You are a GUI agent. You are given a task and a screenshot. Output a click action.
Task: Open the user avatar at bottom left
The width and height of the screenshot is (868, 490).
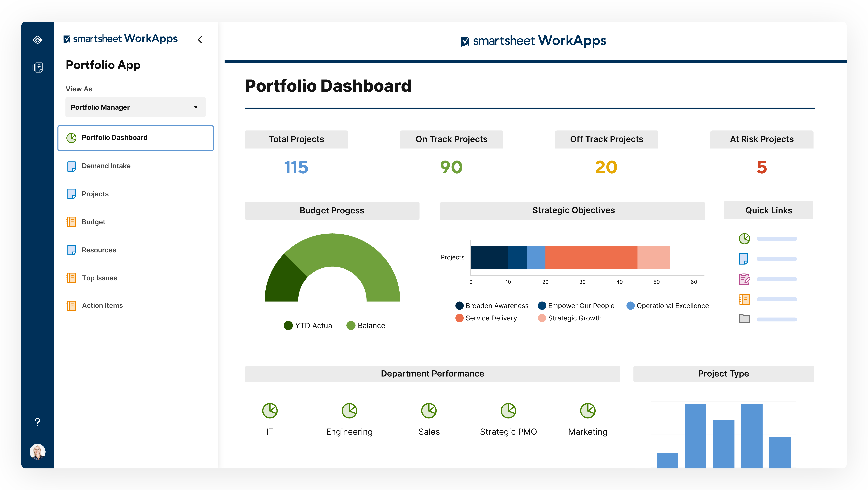[x=37, y=452]
